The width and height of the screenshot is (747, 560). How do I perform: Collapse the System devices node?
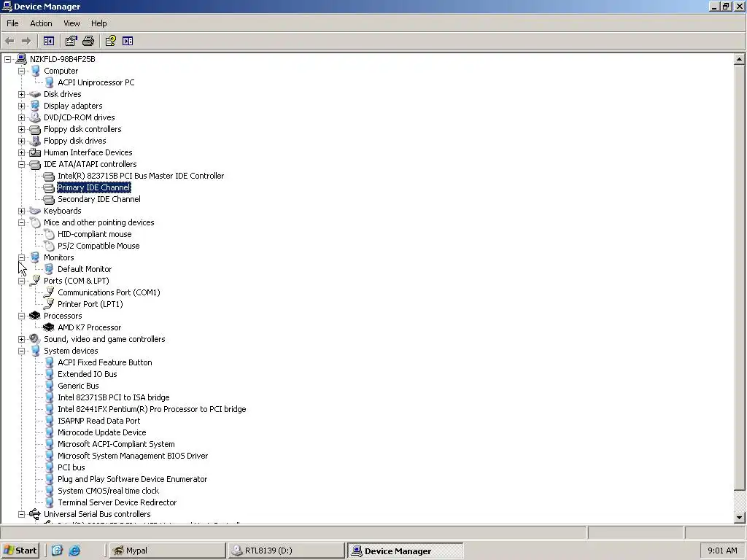point(21,351)
